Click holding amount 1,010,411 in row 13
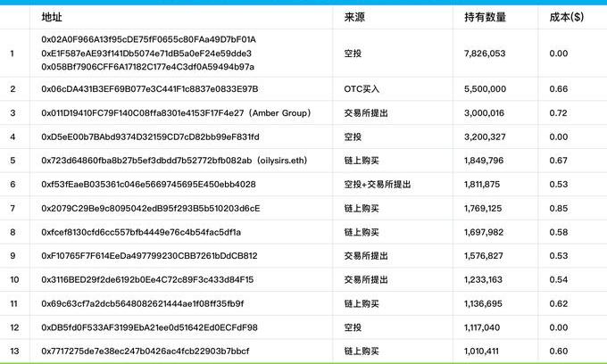This screenshot has width=607, height=364. 483,351
